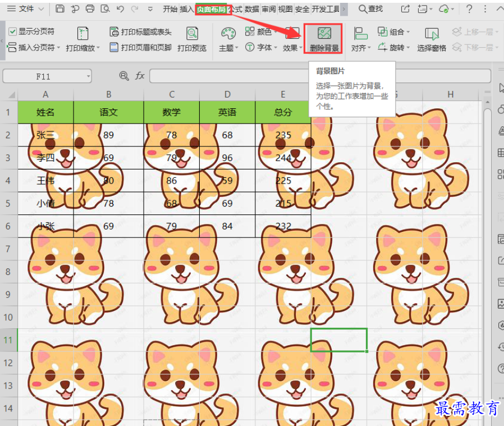Select column A header

pyautogui.click(x=45, y=94)
